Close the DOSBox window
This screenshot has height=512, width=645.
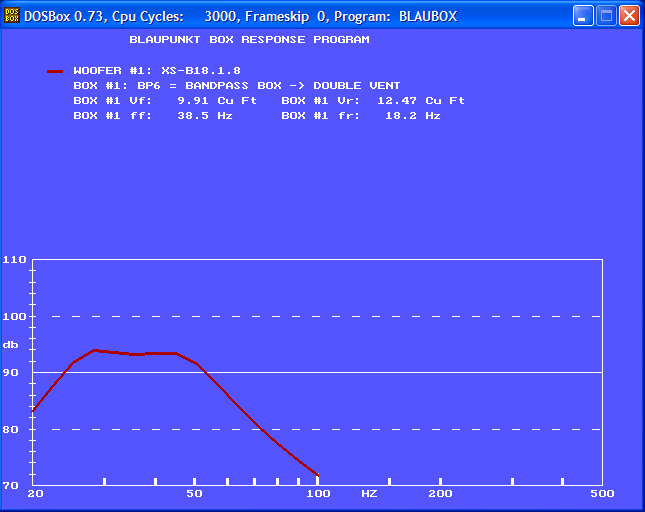(629, 16)
